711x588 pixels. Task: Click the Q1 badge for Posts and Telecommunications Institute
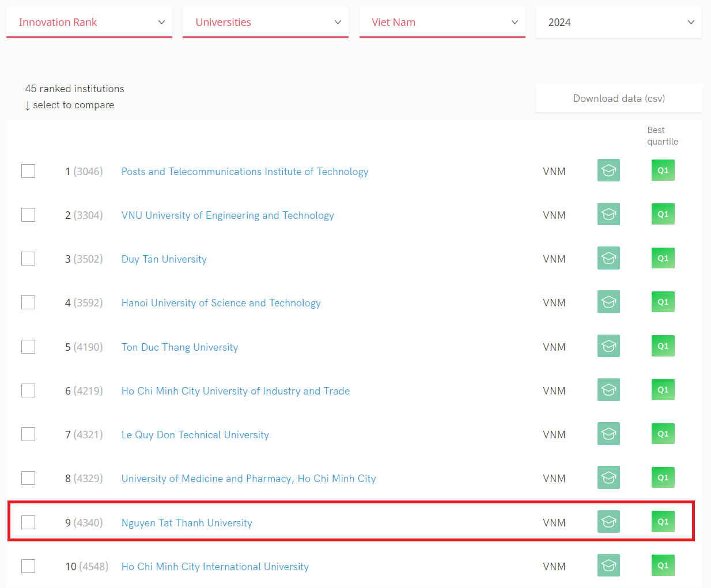(x=663, y=170)
